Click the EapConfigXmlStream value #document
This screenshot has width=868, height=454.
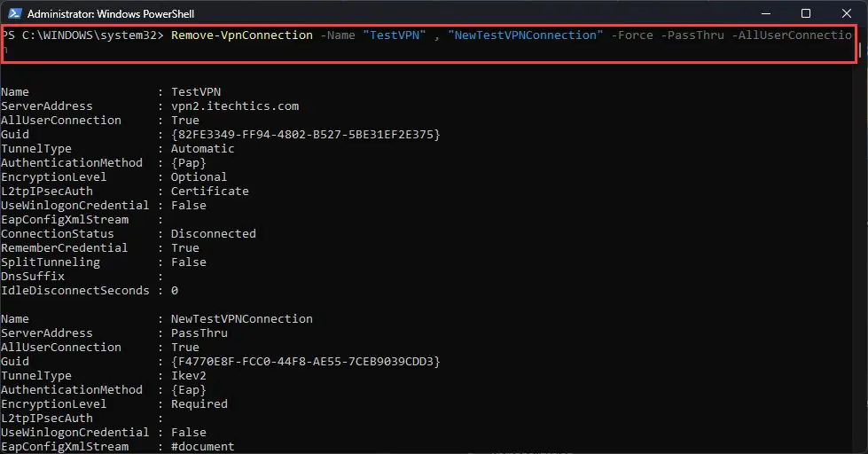tap(203, 446)
